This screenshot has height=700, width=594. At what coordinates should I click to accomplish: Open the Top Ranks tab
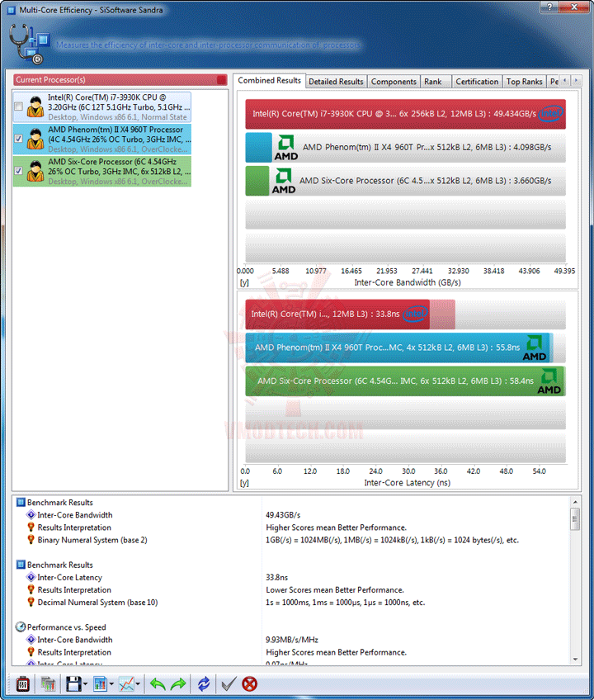click(525, 82)
